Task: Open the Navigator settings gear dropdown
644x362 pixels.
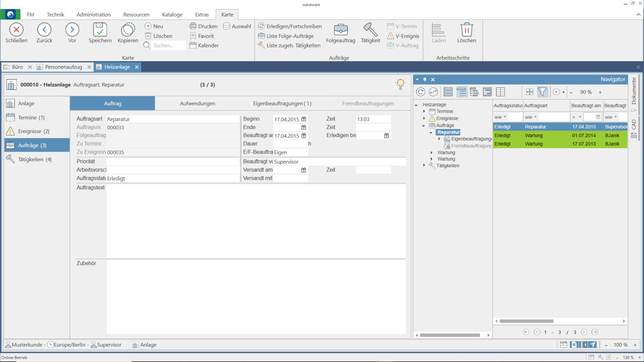Action: click(x=558, y=92)
